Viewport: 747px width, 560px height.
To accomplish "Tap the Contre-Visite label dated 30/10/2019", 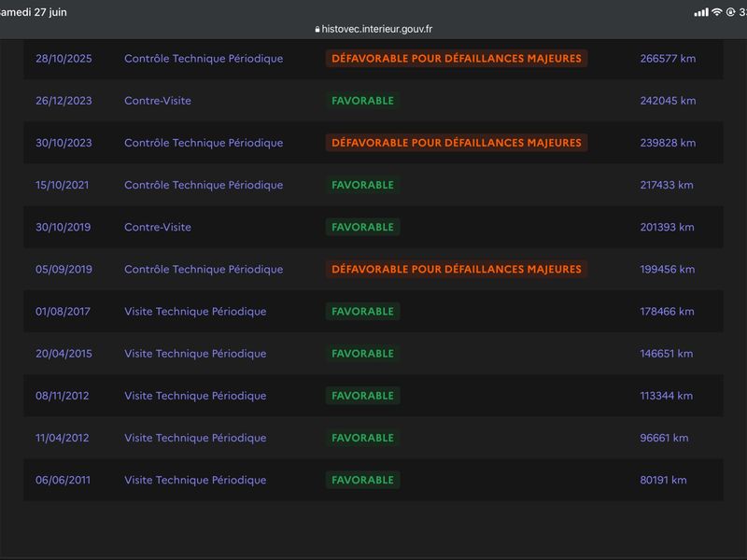I will click(158, 227).
